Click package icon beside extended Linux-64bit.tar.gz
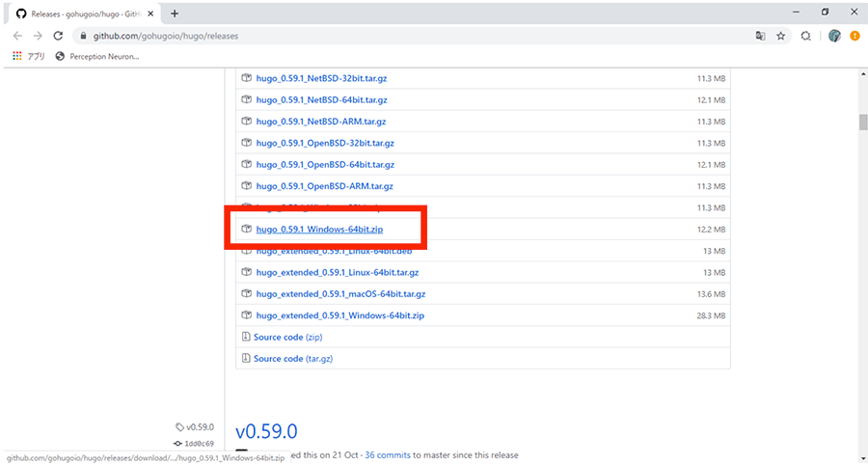Image resolution: width=868 pixels, height=464 pixels. 246,272
